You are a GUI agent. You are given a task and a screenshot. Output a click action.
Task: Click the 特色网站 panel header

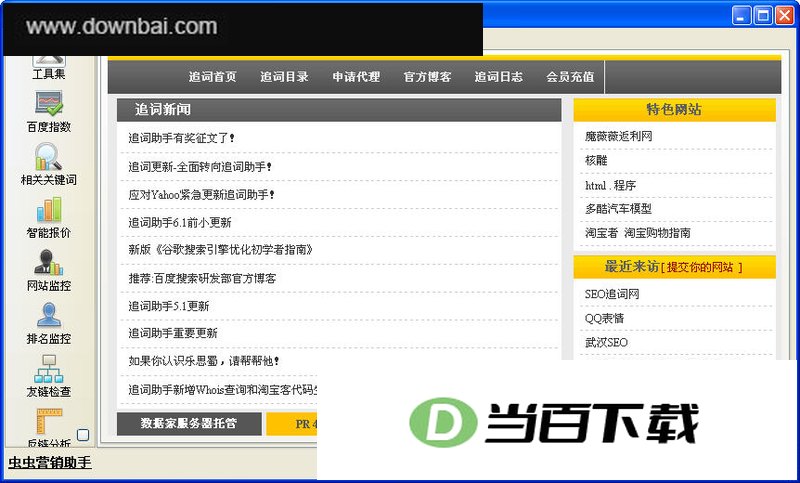click(x=674, y=109)
